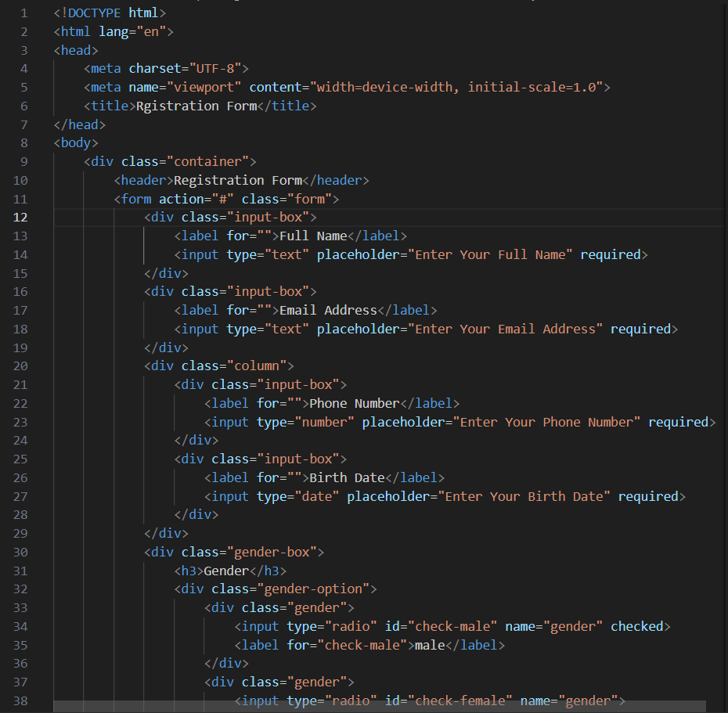The image size is (728, 713).
Task: Click placeholder "Enter Your Birth Date"
Action: pos(524,496)
